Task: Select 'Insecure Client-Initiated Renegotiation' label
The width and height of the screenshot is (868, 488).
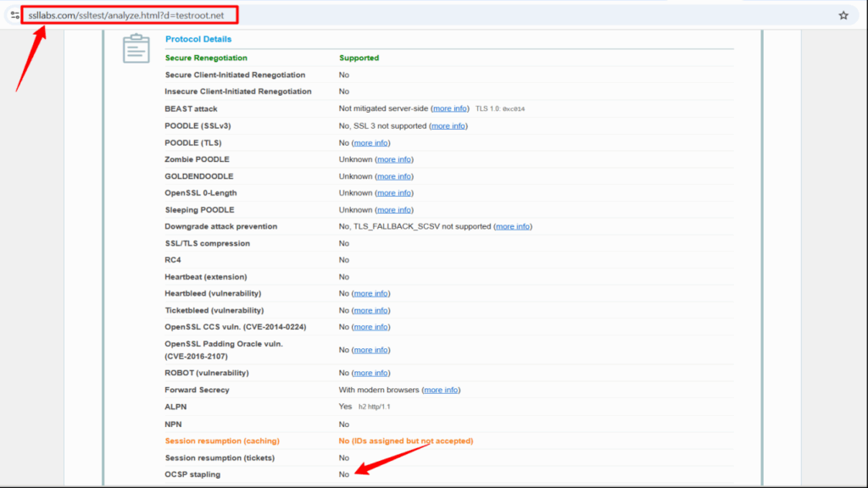Action: (238, 91)
